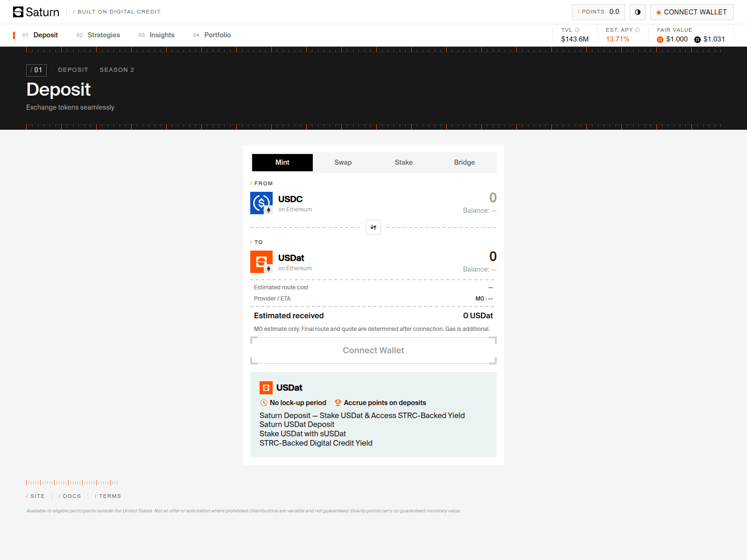Click the 13.71% APY value
The width and height of the screenshot is (747, 560).
click(x=618, y=39)
